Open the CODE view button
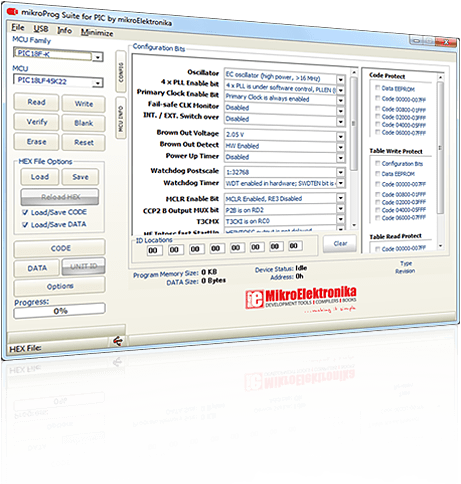The width and height of the screenshot is (461, 484). (60, 248)
